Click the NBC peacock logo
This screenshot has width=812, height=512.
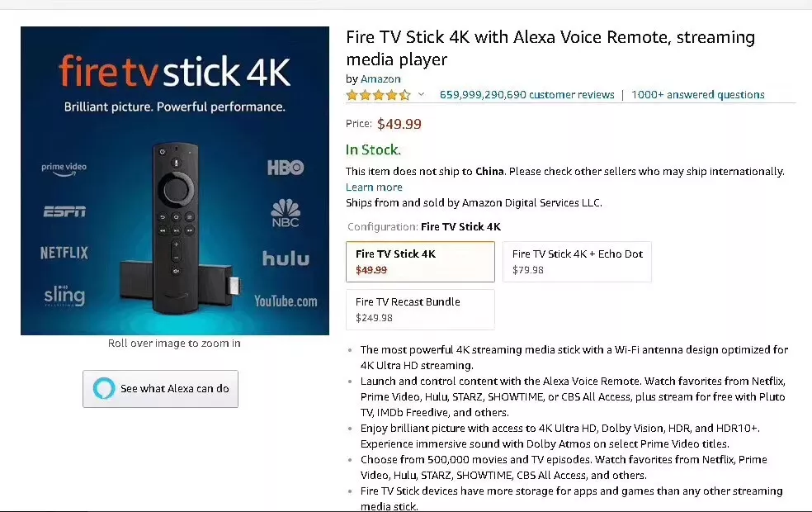(286, 213)
